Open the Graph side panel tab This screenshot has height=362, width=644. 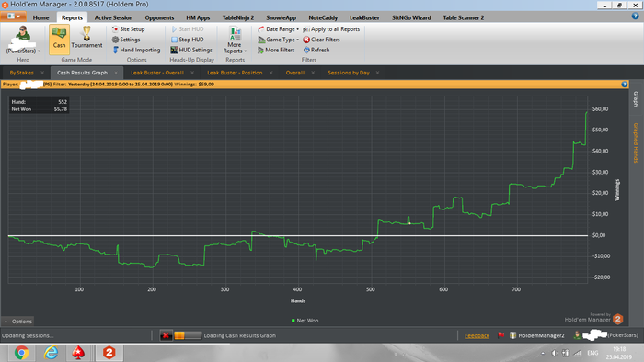636,99
